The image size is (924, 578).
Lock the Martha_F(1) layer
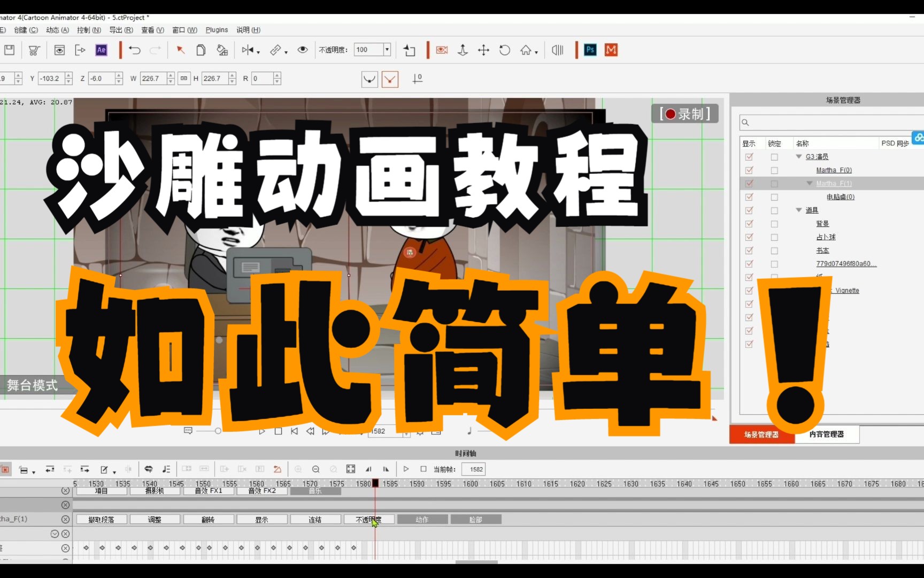coord(774,183)
